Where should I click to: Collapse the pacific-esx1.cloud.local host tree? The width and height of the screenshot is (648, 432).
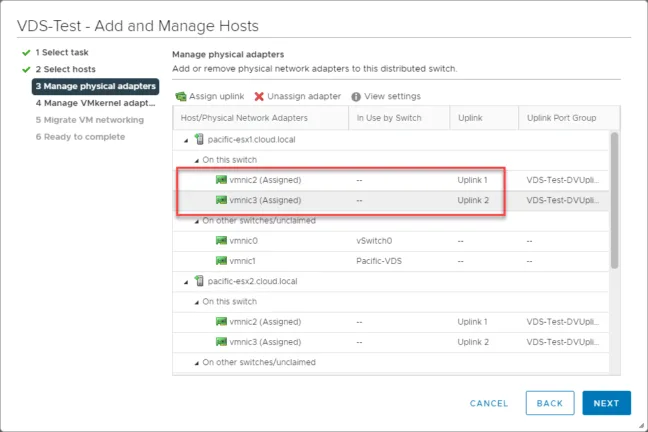point(186,141)
